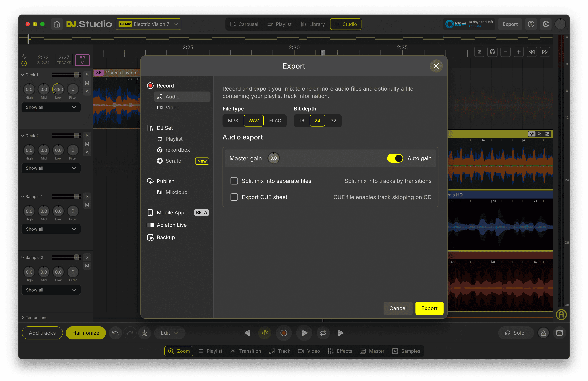Solo Deck 1 with S button
This screenshot has height=381, width=588.
coord(87,75)
